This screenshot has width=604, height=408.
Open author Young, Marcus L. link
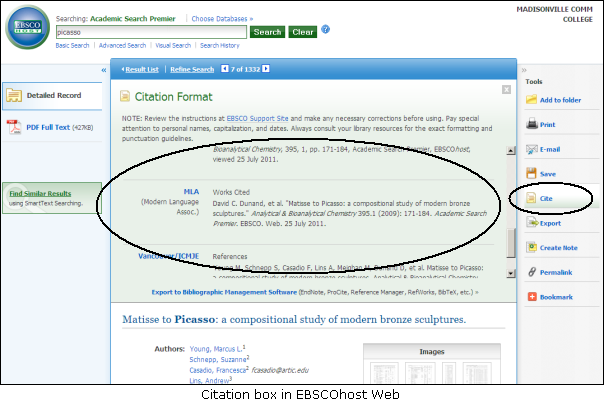216,349
